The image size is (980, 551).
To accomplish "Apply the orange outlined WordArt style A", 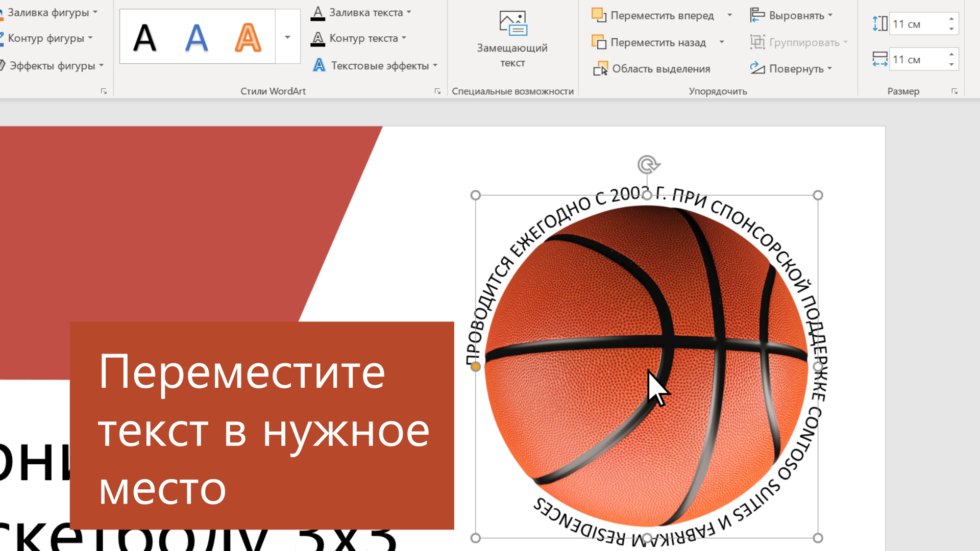I will (x=248, y=38).
